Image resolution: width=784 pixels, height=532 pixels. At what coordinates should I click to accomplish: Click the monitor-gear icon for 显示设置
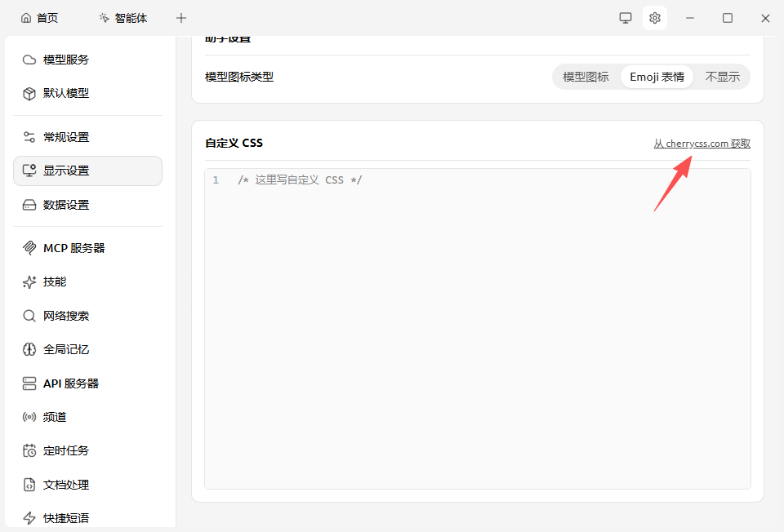pos(29,171)
